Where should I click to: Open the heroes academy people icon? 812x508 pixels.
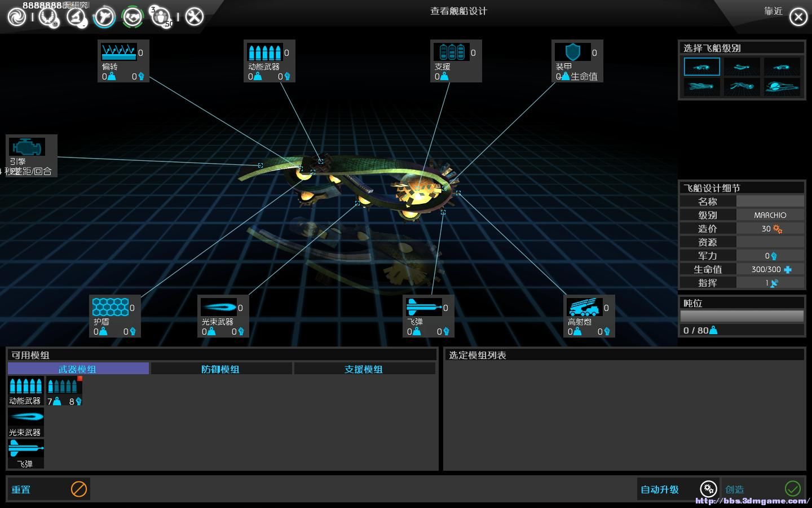[x=161, y=17]
